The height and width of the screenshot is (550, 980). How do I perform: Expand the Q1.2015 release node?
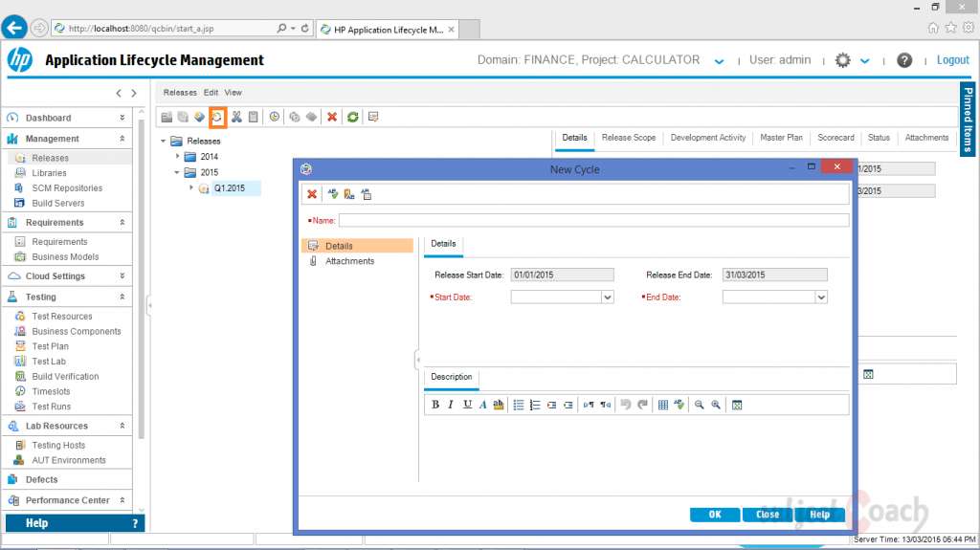(191, 187)
